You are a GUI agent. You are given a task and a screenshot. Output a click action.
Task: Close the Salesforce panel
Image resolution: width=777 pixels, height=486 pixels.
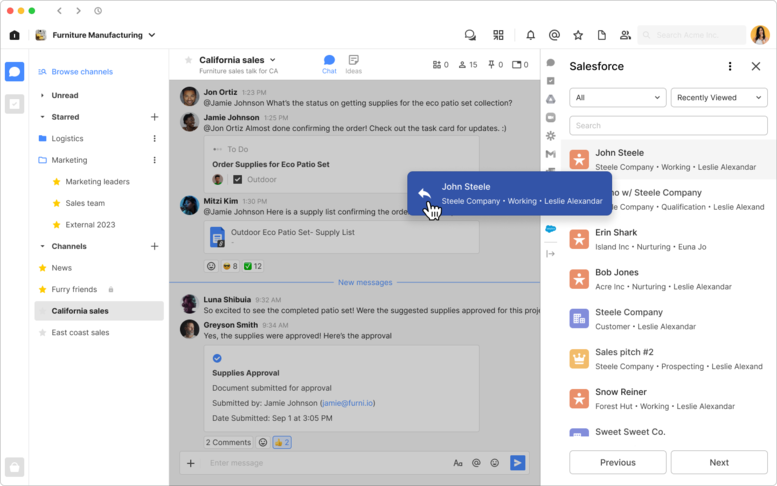pyautogui.click(x=756, y=66)
